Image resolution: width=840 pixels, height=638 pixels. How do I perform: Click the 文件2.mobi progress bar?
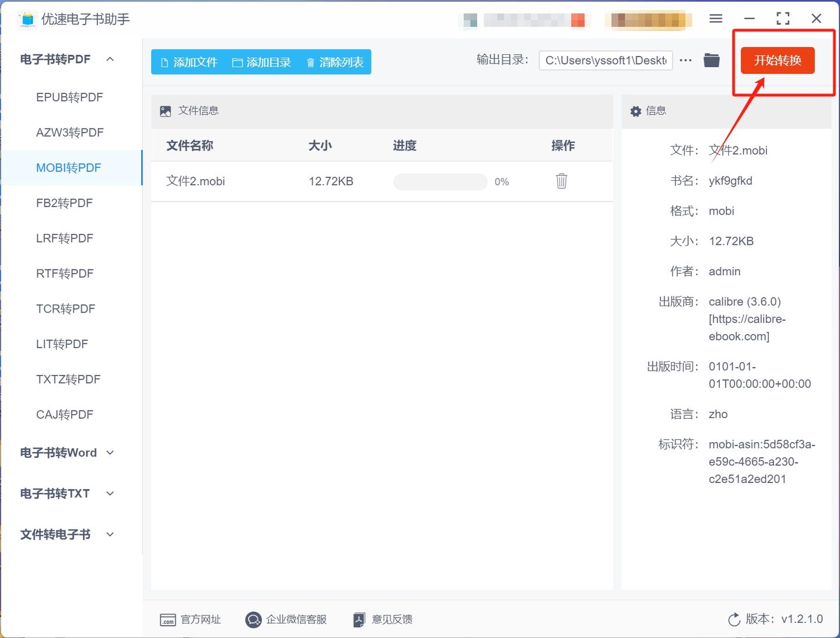(440, 181)
